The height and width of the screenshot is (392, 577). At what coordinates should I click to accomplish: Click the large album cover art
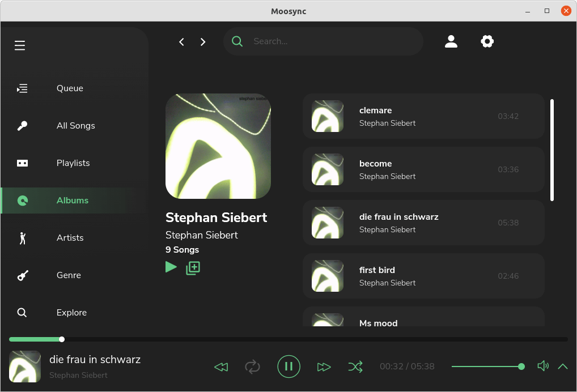(218, 146)
